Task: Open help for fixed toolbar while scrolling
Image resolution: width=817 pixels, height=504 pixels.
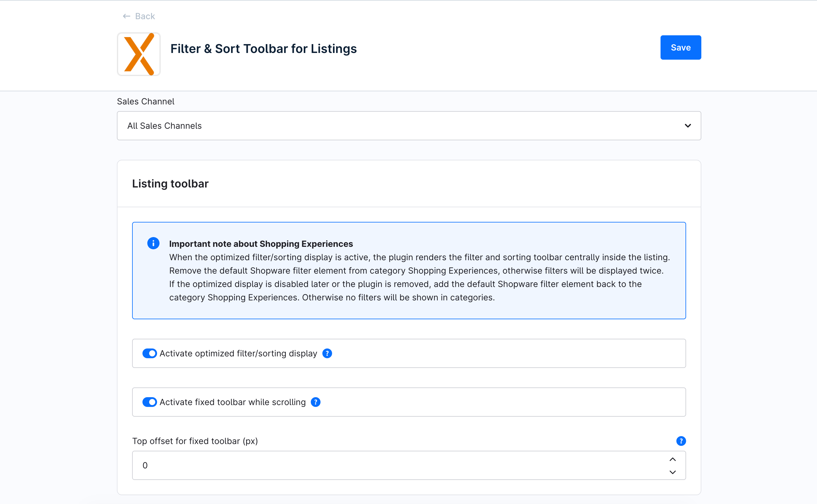Action: click(x=315, y=402)
